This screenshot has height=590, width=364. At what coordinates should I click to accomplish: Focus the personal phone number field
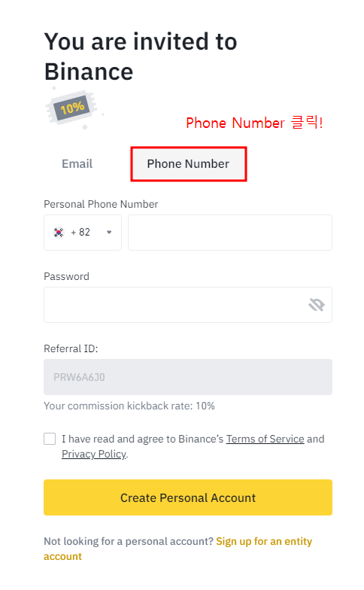pos(230,233)
